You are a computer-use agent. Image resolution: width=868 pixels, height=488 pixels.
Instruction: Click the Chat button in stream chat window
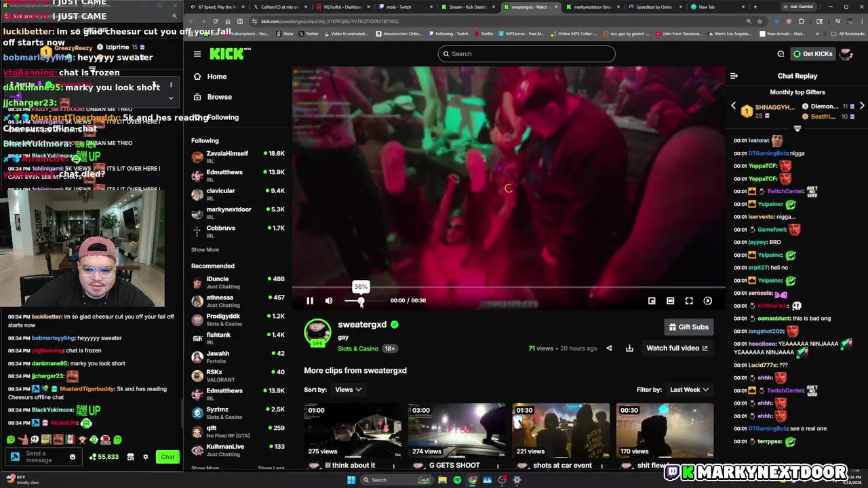tap(167, 457)
